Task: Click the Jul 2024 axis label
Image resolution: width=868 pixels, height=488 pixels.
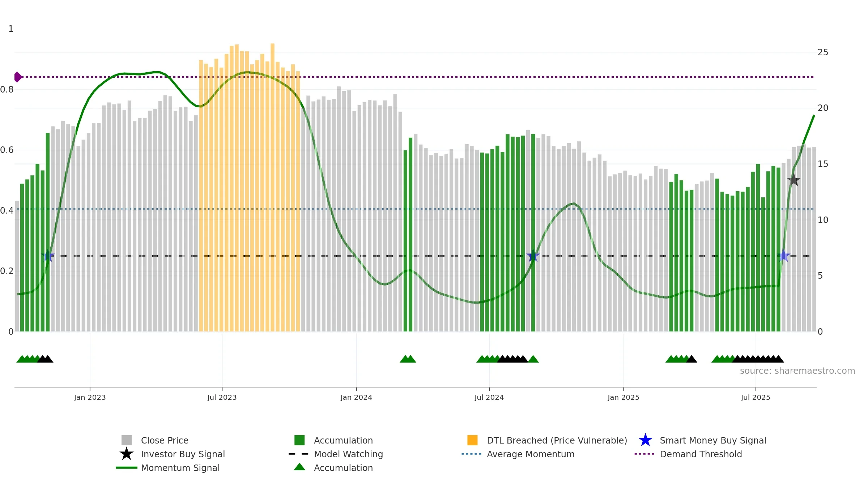Action: (x=489, y=397)
